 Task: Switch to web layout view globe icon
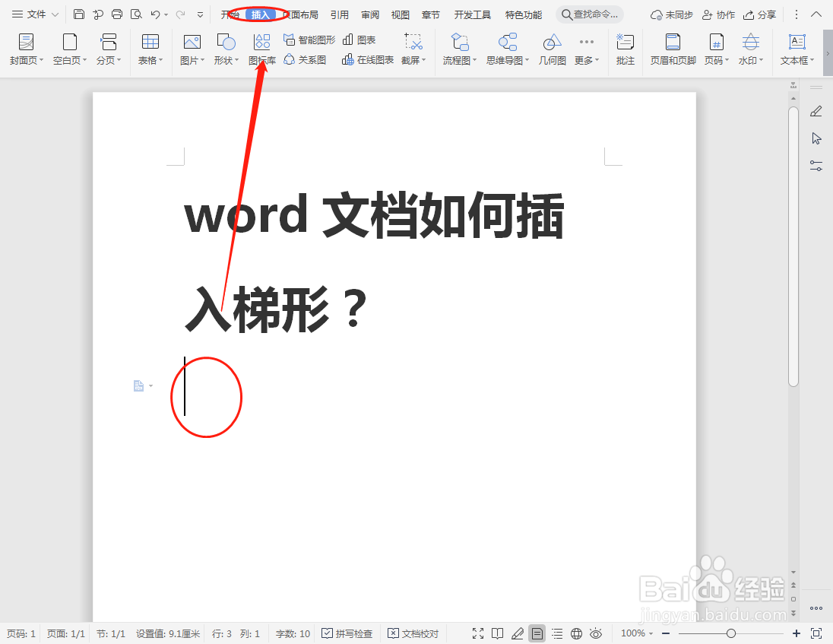point(576,633)
